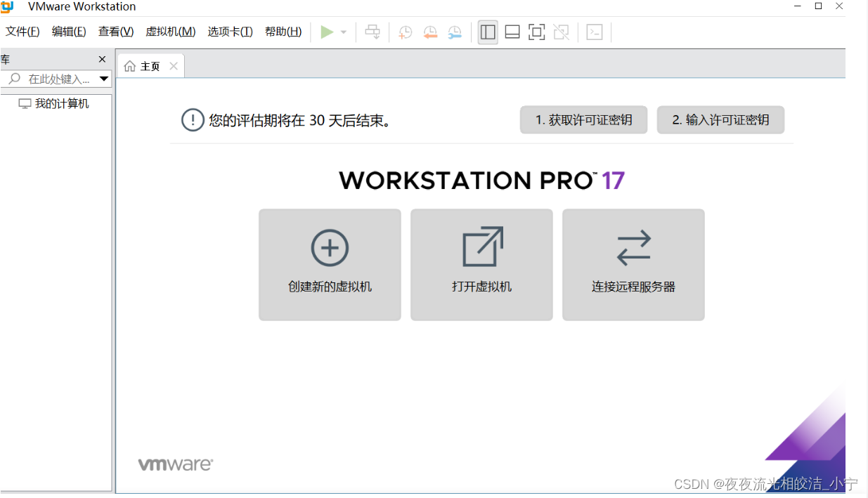Viewport: 868px width, 498px height.
Task: Close the library panel with its X
Action: [x=102, y=60]
